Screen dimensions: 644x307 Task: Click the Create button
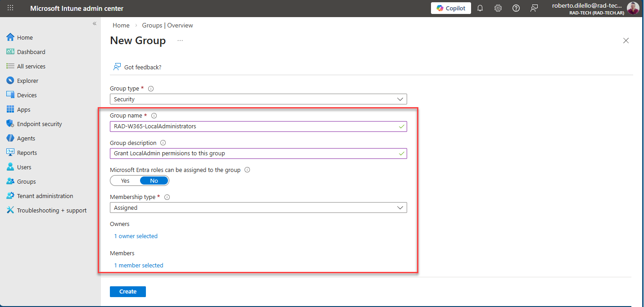(128, 292)
